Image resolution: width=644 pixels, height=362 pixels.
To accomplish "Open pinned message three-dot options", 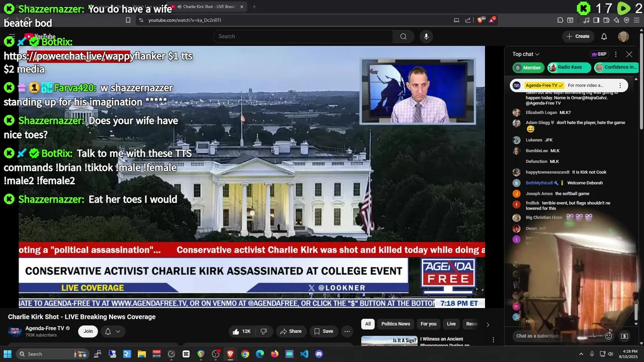I will [x=620, y=85].
